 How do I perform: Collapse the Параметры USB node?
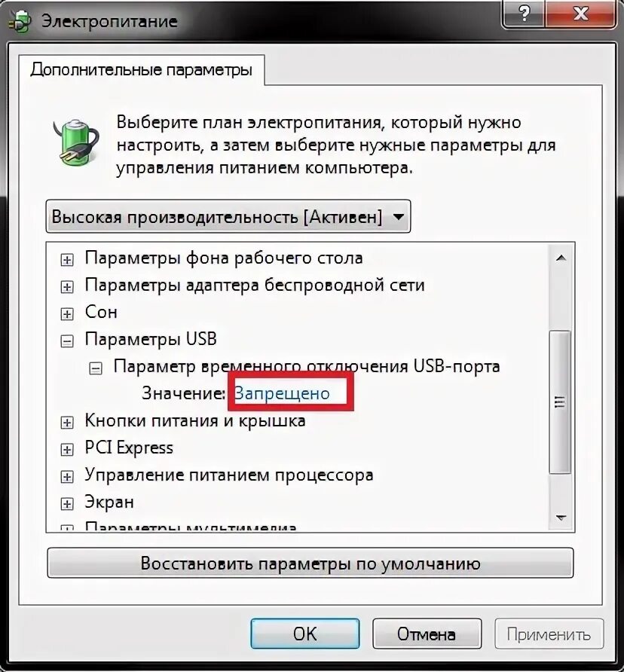pos(66,341)
